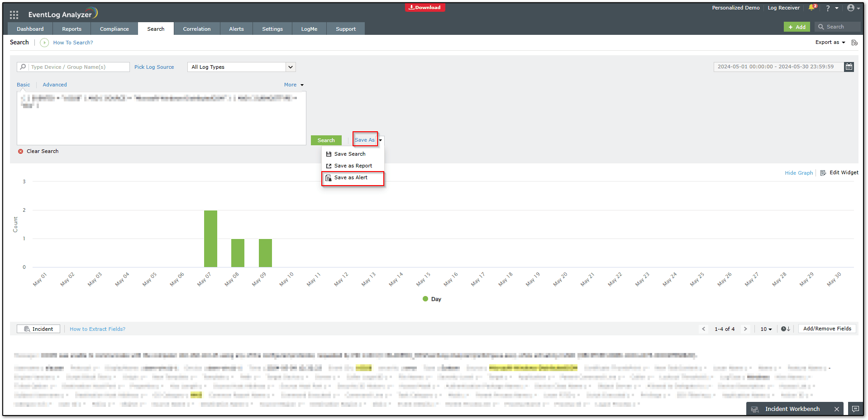Open the Pick Log Source link
Image resolution: width=868 pixels, height=420 pixels.
coord(154,67)
